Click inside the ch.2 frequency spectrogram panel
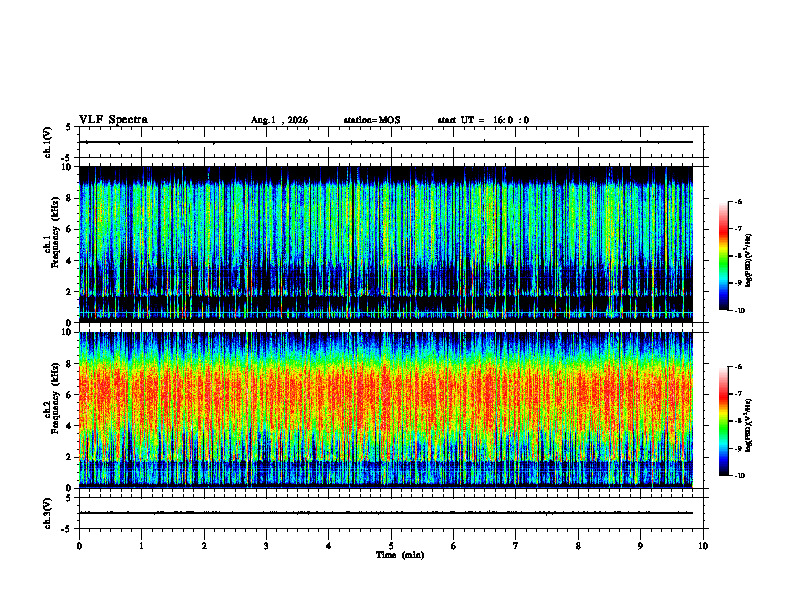Viewport: 792px width, 612px height. point(386,410)
